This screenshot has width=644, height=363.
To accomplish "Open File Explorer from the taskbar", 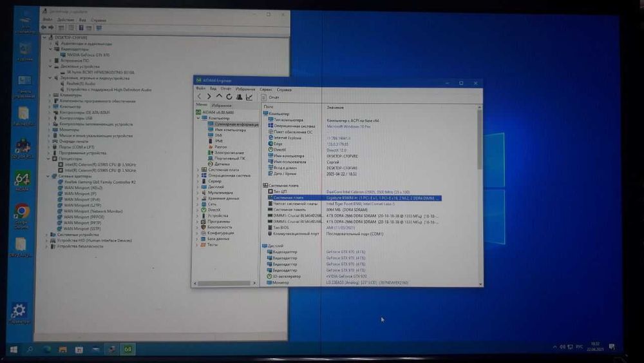I will (63, 350).
